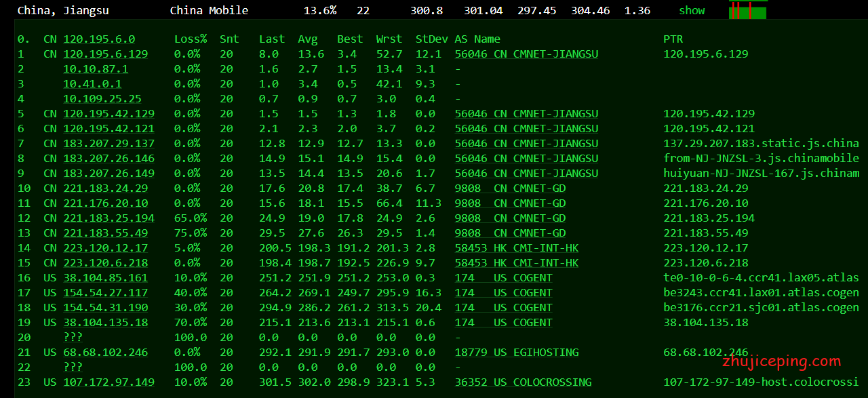Open hop 10 IP 221.183.24.29

click(x=105, y=188)
